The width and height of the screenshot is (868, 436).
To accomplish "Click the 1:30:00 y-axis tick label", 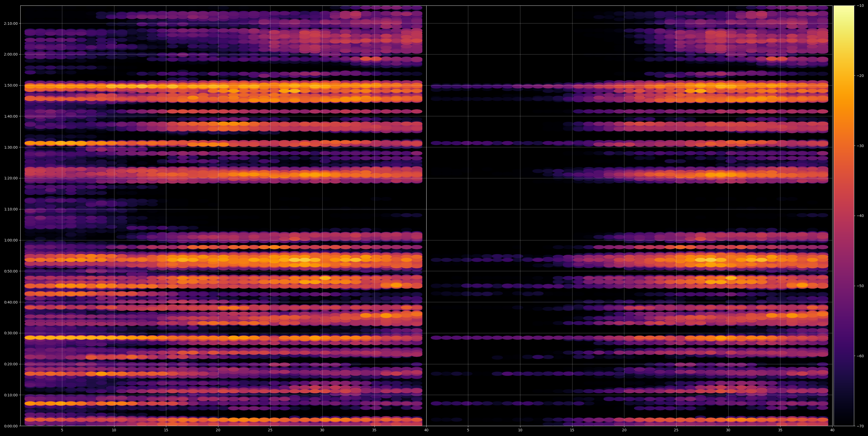I will pyautogui.click(x=11, y=147).
